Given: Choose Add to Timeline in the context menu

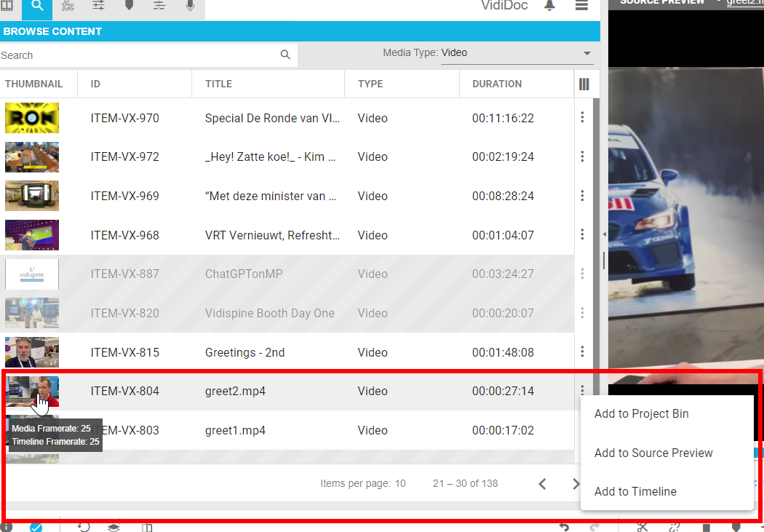Looking at the screenshot, I should [x=634, y=491].
